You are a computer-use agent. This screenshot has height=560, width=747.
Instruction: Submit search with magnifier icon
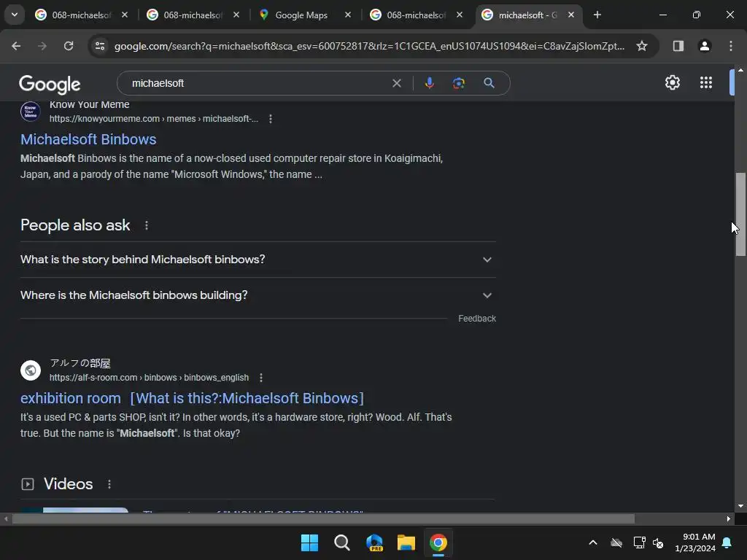coord(489,83)
